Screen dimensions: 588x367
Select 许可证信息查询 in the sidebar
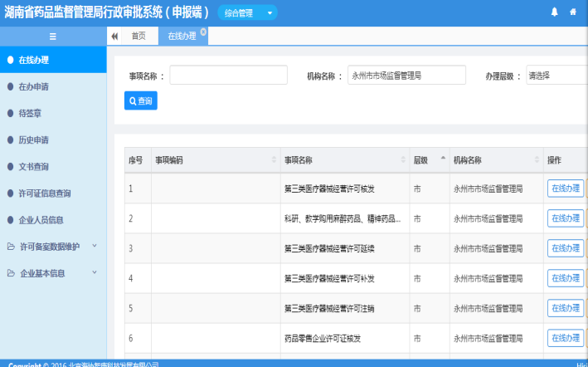tap(45, 193)
